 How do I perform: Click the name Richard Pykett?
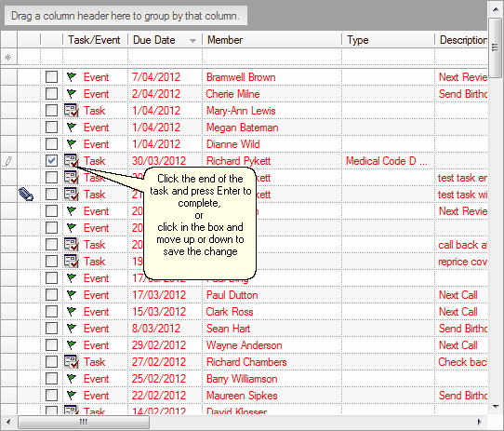click(x=238, y=161)
